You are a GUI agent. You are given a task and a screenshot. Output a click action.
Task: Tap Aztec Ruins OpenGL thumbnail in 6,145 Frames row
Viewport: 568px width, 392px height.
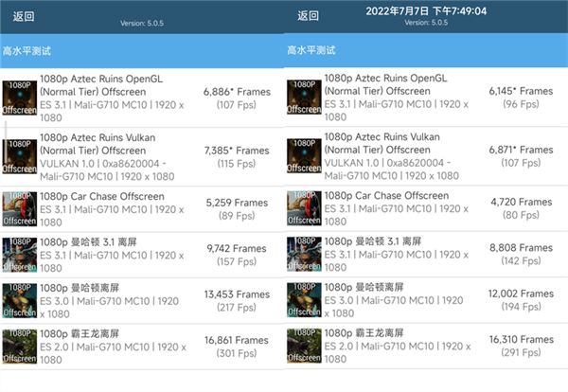tap(303, 98)
